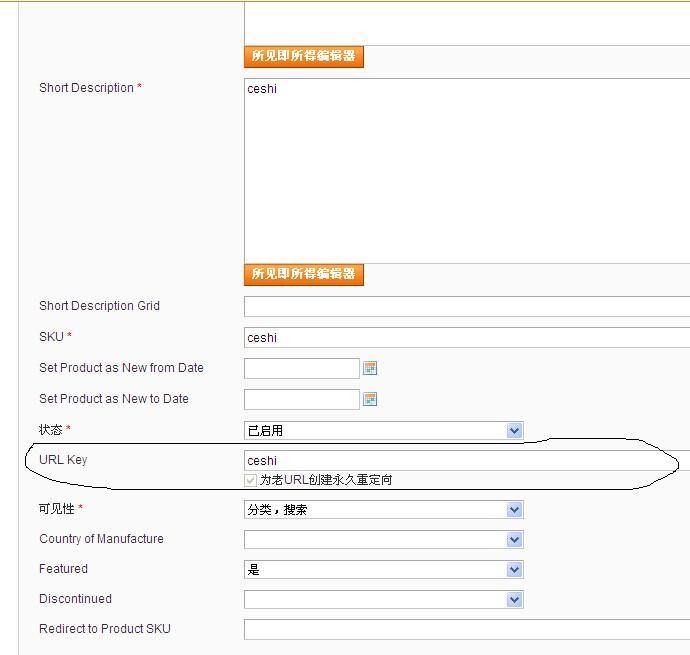
Task: Click 所见即所得编辑器 button above Short Description
Action: 304,57
